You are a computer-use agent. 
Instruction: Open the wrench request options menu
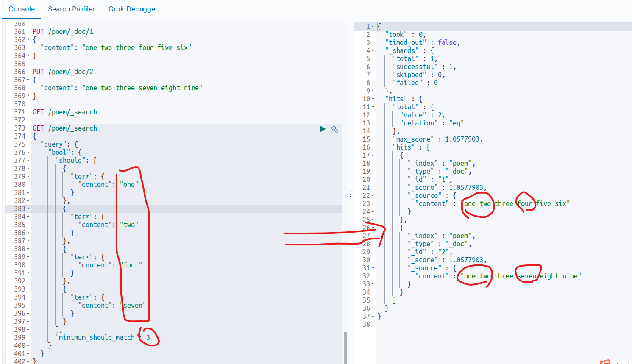[x=335, y=129]
